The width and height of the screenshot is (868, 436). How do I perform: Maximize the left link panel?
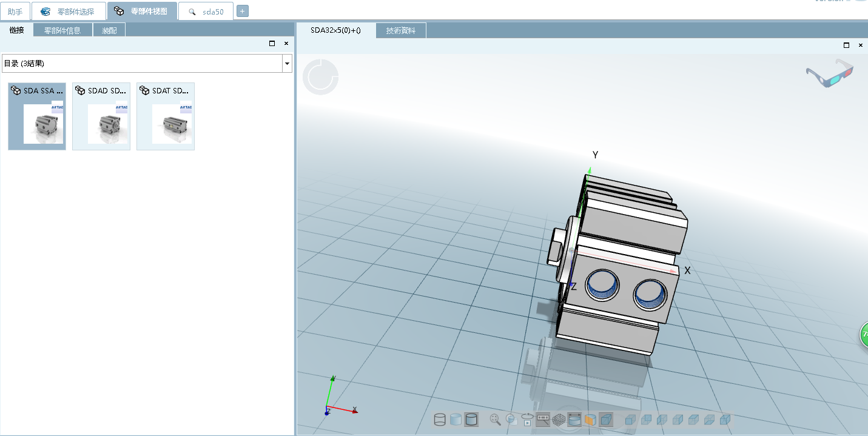coord(272,44)
